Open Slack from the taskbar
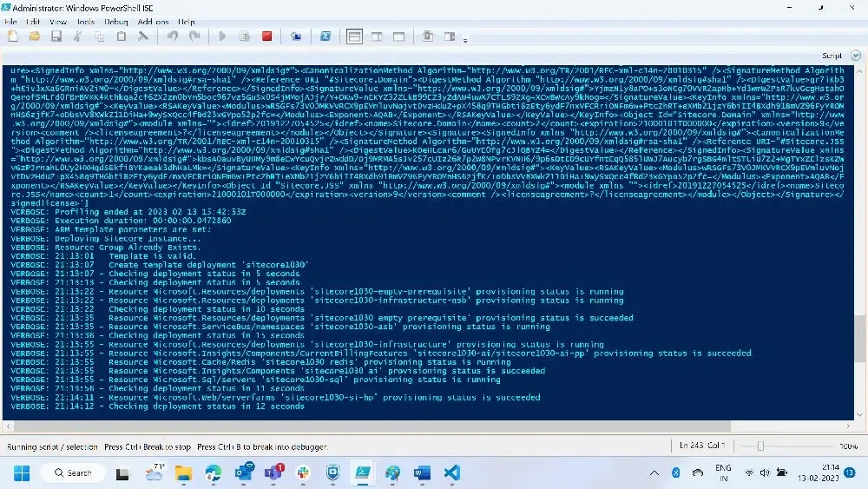 pos(303,473)
